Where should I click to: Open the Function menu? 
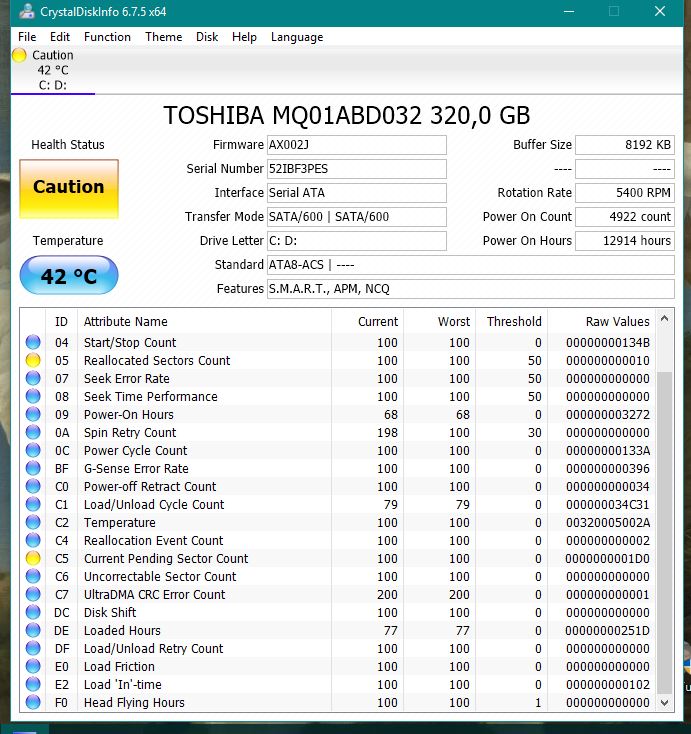tap(107, 37)
